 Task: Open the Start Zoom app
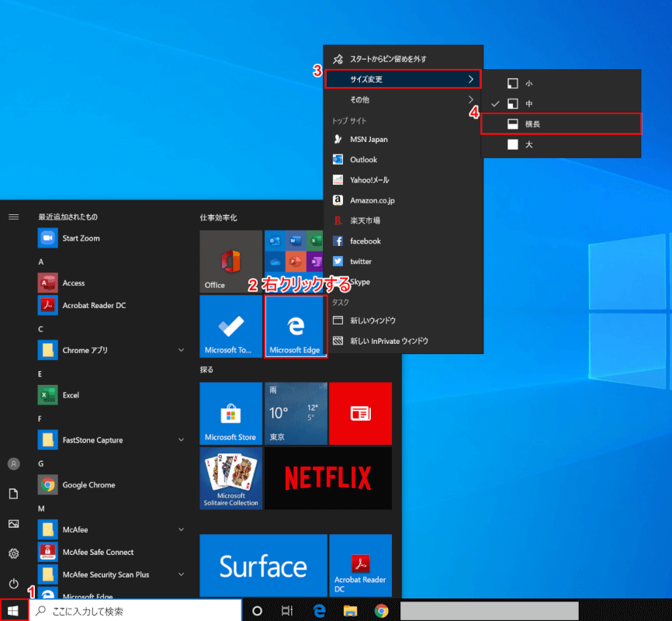pyautogui.click(x=112, y=238)
